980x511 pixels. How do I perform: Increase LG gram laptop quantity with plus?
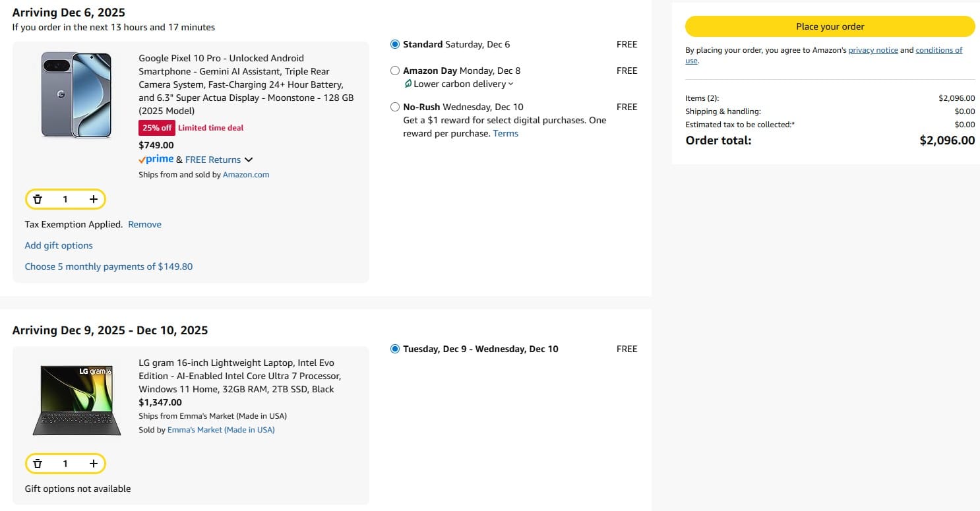click(93, 464)
